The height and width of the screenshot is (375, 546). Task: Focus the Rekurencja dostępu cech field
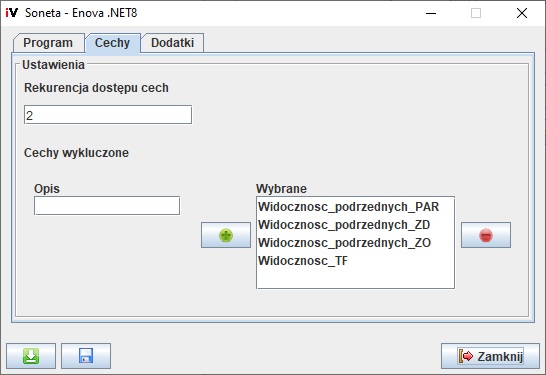click(x=108, y=115)
